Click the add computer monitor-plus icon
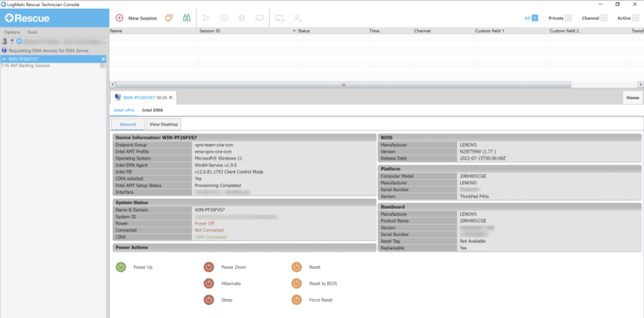 click(280, 18)
